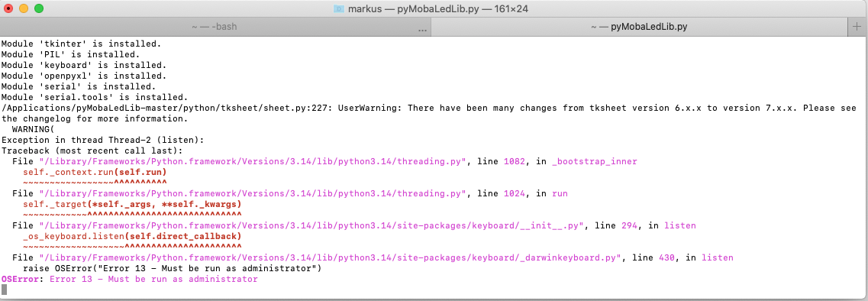Viewport: 868px width, 301px height.
Task: Click the '_bootstrap_inner' function name
Action: click(x=595, y=162)
